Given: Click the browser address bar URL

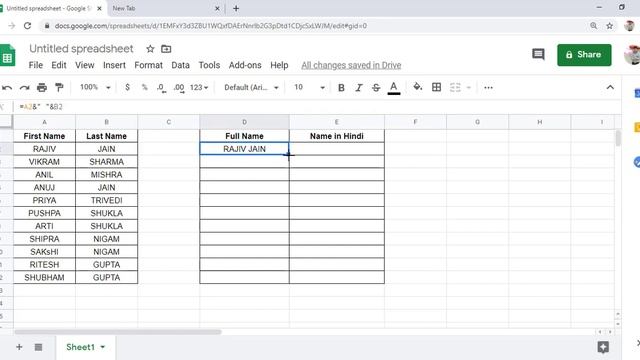Looking at the screenshot, I should (x=211, y=26).
